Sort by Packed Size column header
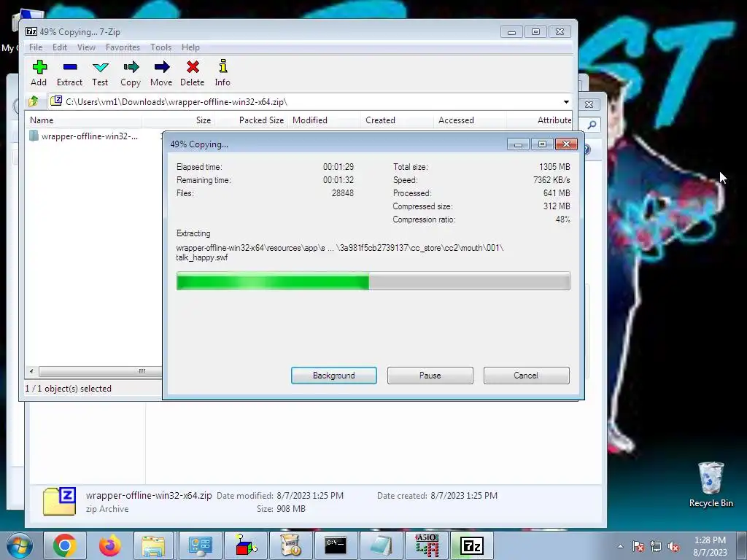Image resolution: width=747 pixels, height=560 pixels. coord(251,120)
